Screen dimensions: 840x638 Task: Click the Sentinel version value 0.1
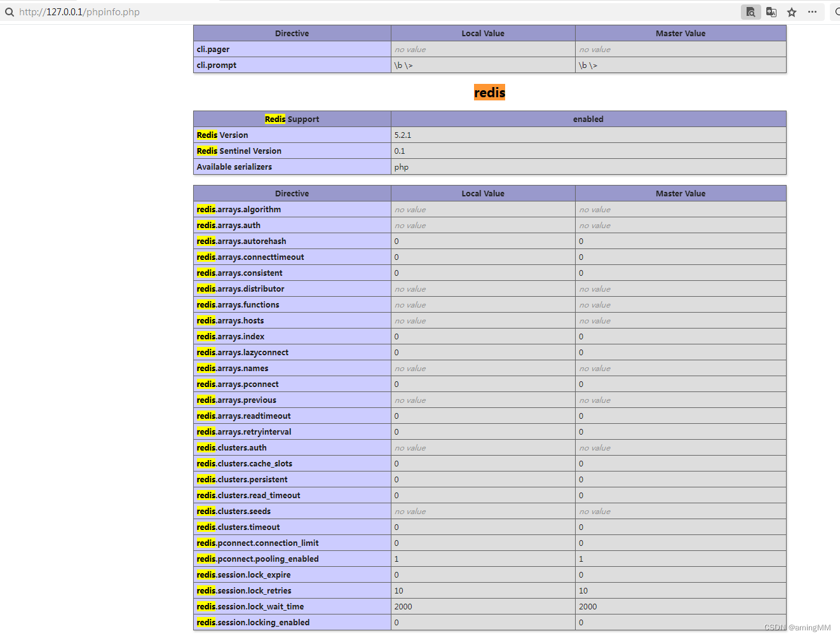[x=400, y=151]
